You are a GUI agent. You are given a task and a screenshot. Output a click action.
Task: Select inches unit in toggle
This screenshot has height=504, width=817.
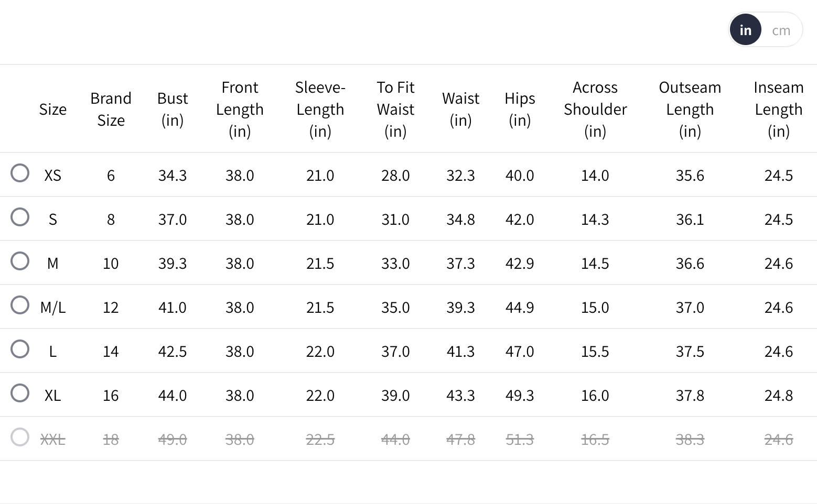click(x=745, y=30)
